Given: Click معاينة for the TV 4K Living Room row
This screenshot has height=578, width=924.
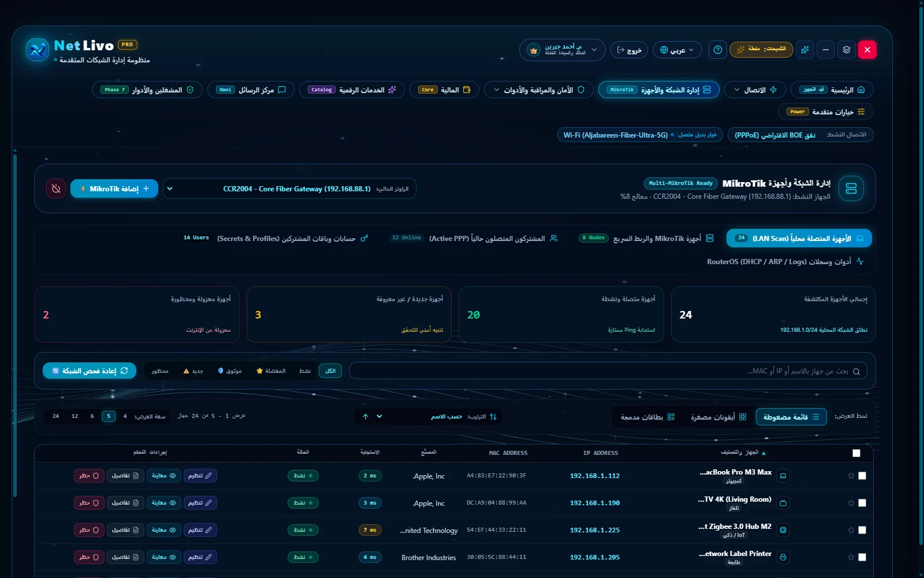Looking at the screenshot, I should click(x=164, y=503).
